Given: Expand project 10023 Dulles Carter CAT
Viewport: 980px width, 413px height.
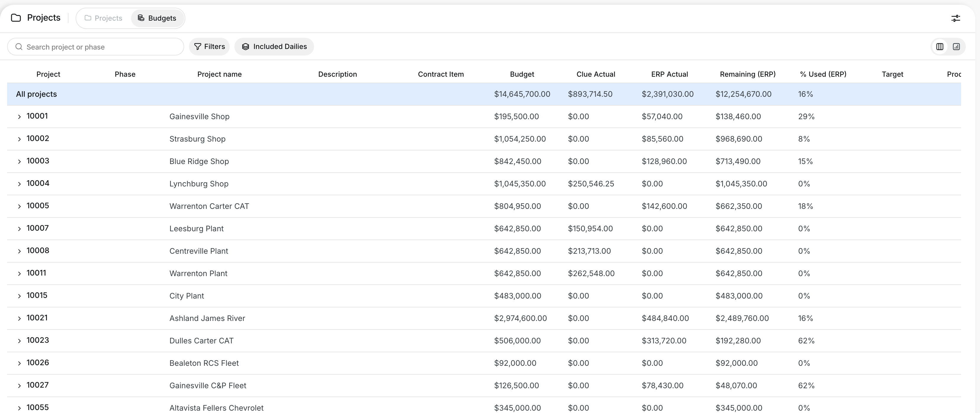Looking at the screenshot, I should click(19, 341).
